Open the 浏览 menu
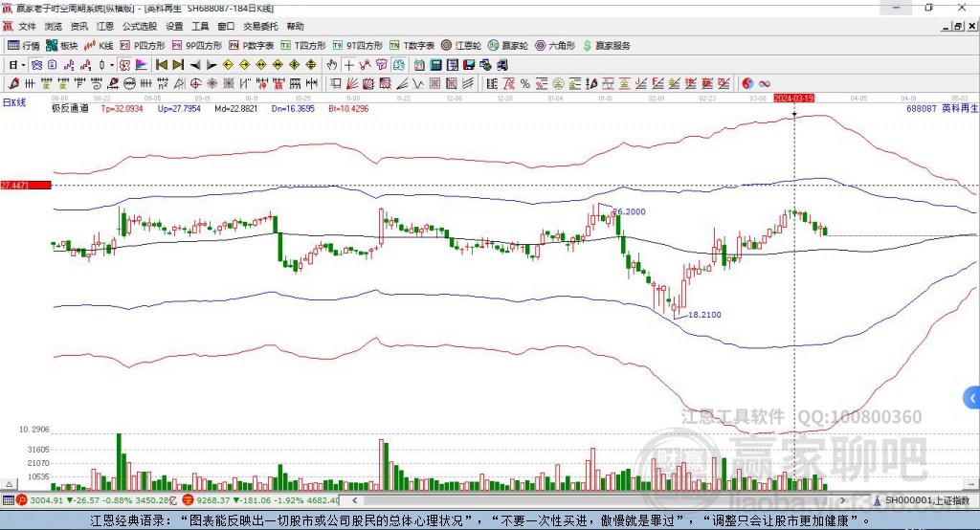Screen dimensions: 980x530 coord(54,26)
